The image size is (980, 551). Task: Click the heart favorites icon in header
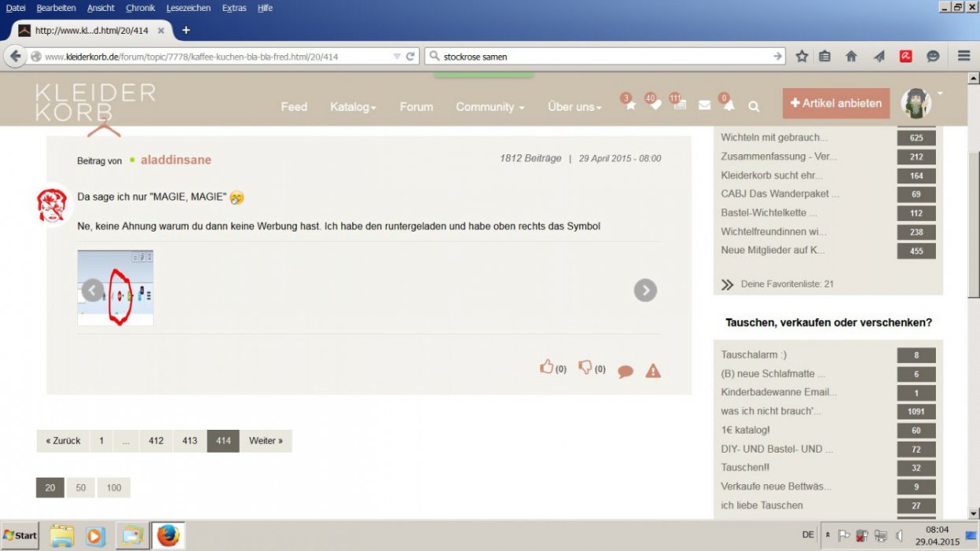pos(655,106)
